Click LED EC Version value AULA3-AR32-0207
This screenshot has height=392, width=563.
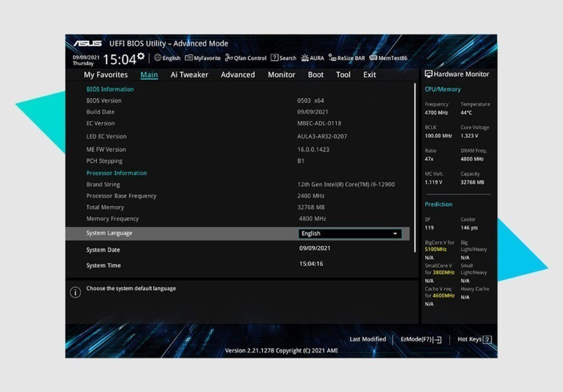322,137
